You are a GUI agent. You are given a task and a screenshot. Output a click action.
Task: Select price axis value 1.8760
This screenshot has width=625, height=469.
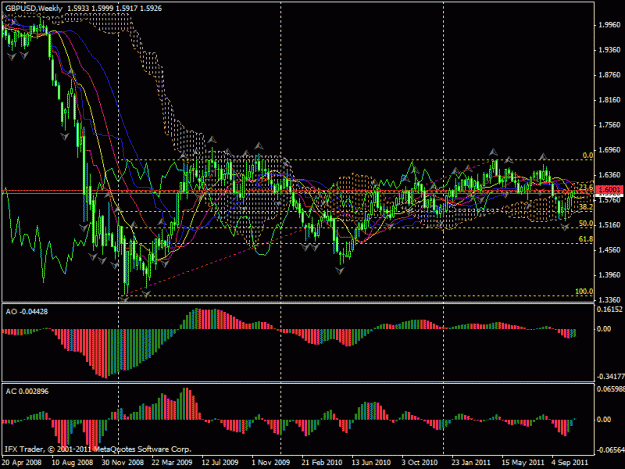point(610,75)
